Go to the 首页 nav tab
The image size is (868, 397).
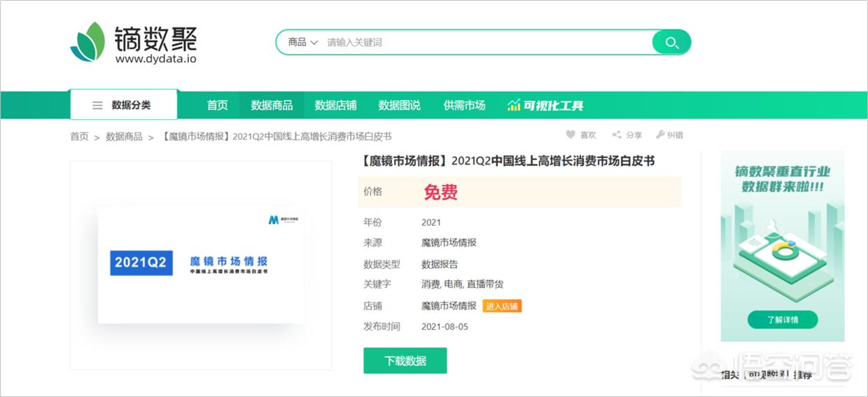point(217,105)
